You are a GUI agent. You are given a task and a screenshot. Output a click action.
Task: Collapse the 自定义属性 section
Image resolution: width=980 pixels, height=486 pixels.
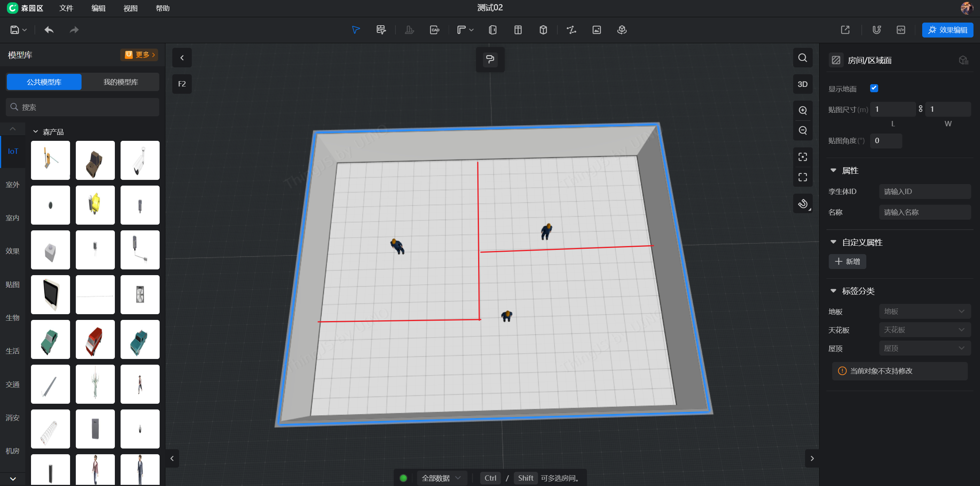833,242
